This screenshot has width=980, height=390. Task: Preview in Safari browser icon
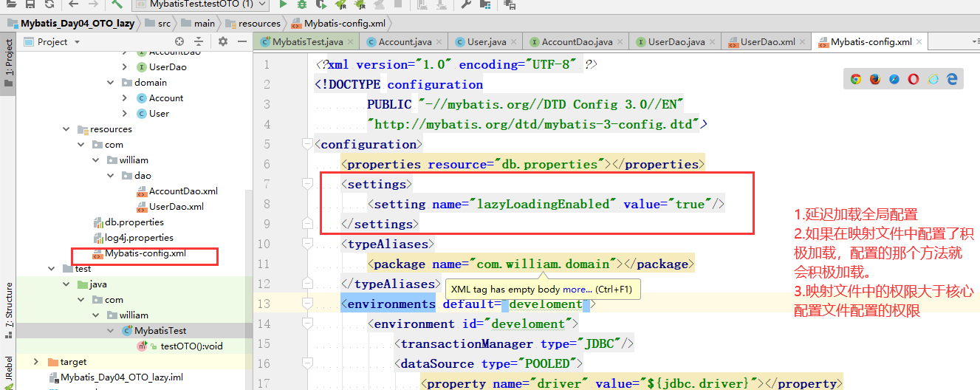coord(894,79)
